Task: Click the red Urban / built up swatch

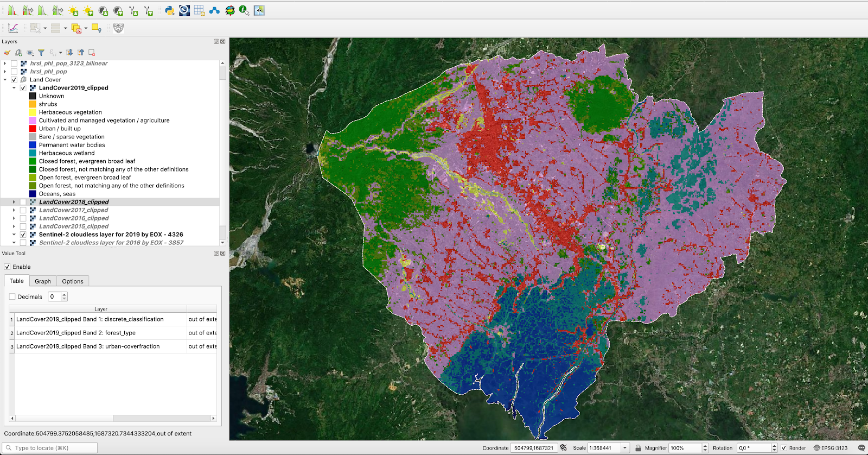Action: coord(33,129)
